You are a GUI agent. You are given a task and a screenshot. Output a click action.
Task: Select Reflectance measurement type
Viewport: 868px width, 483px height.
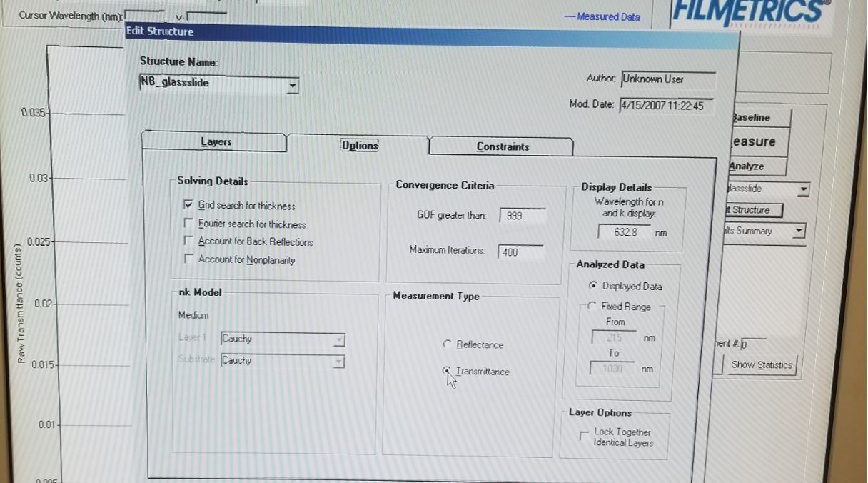448,345
